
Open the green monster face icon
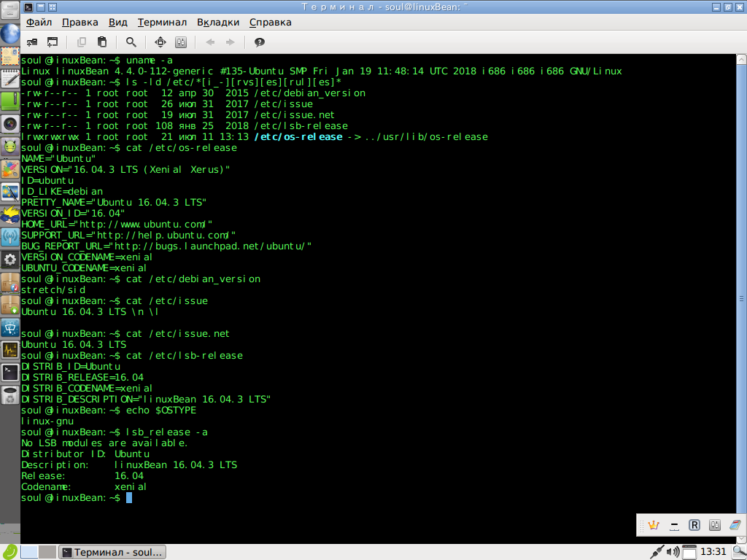pos(9,146)
